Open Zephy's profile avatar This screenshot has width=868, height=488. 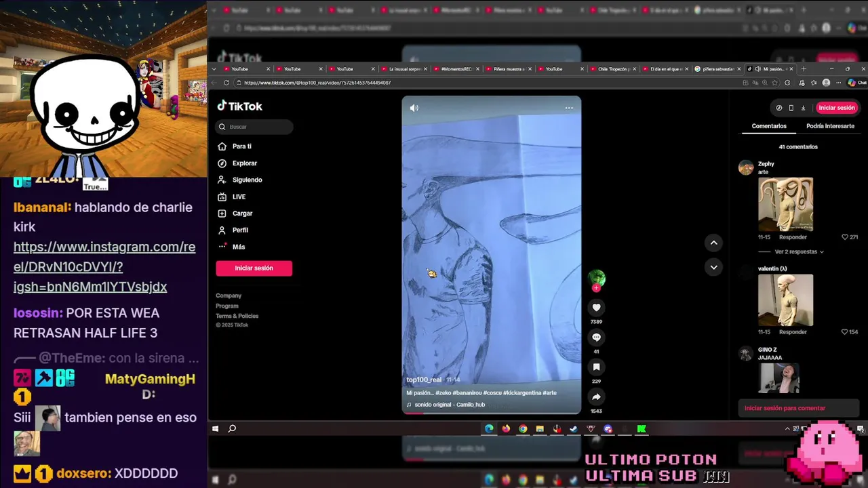click(x=746, y=167)
